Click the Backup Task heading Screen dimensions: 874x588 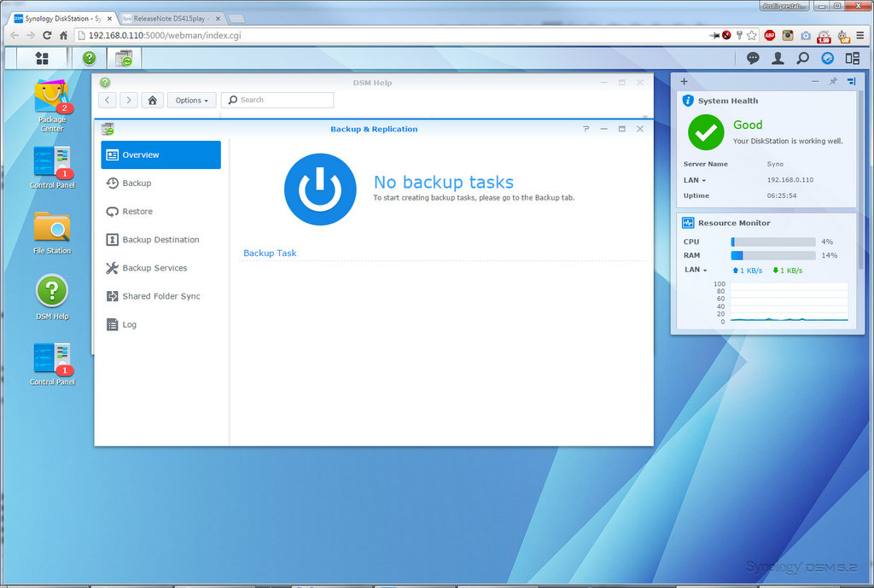pyautogui.click(x=270, y=253)
